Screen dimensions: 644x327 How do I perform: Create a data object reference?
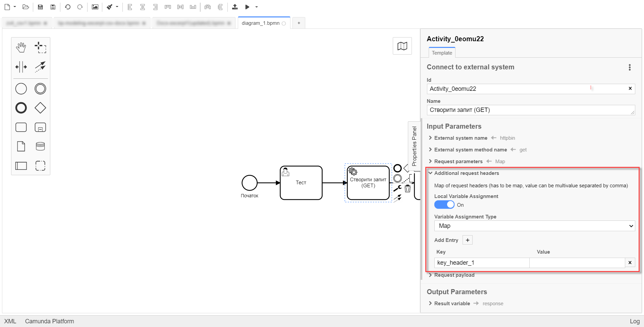pos(21,146)
